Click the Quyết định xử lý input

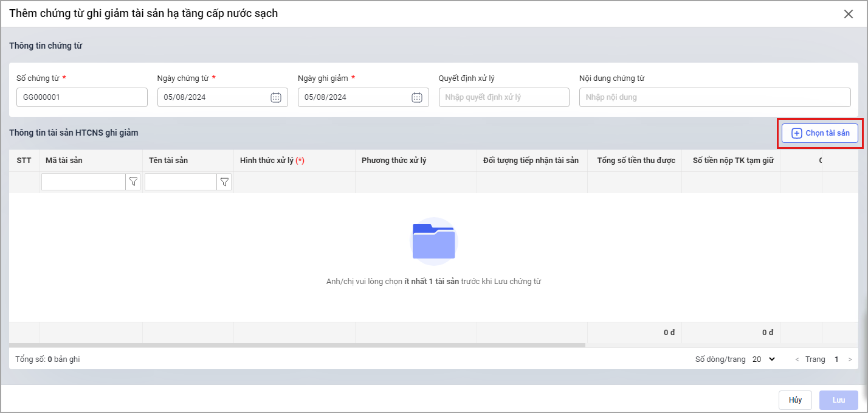pyautogui.click(x=503, y=97)
